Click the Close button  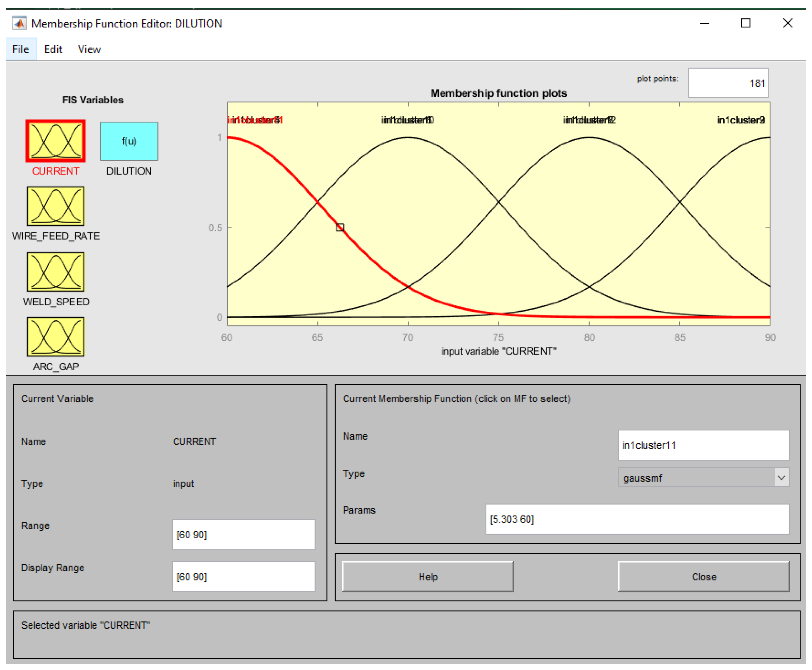(703, 577)
